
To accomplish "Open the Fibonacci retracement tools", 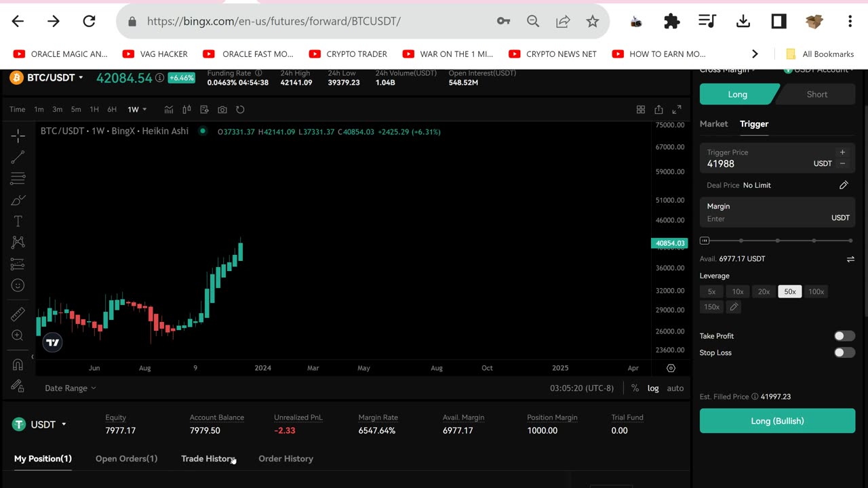I will coord(18,179).
